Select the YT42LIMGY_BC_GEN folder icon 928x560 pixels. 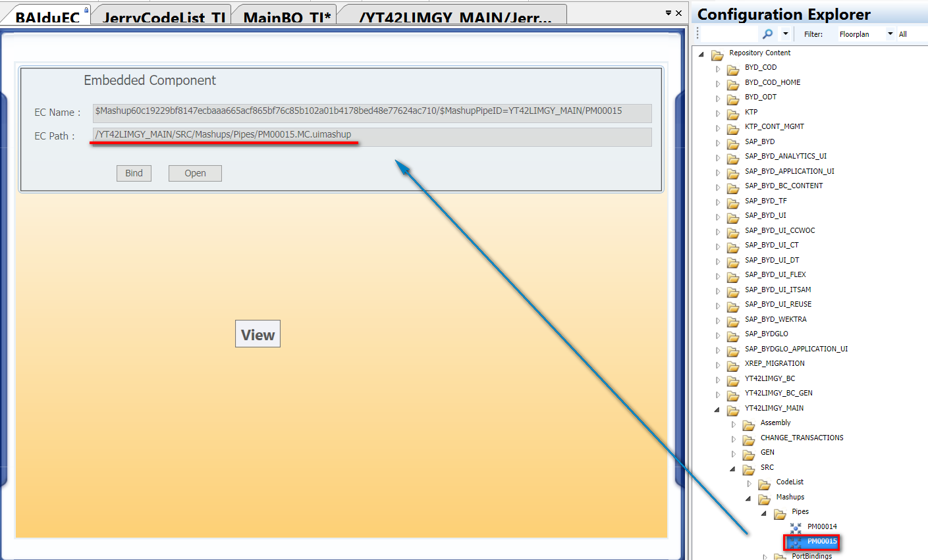click(x=733, y=395)
